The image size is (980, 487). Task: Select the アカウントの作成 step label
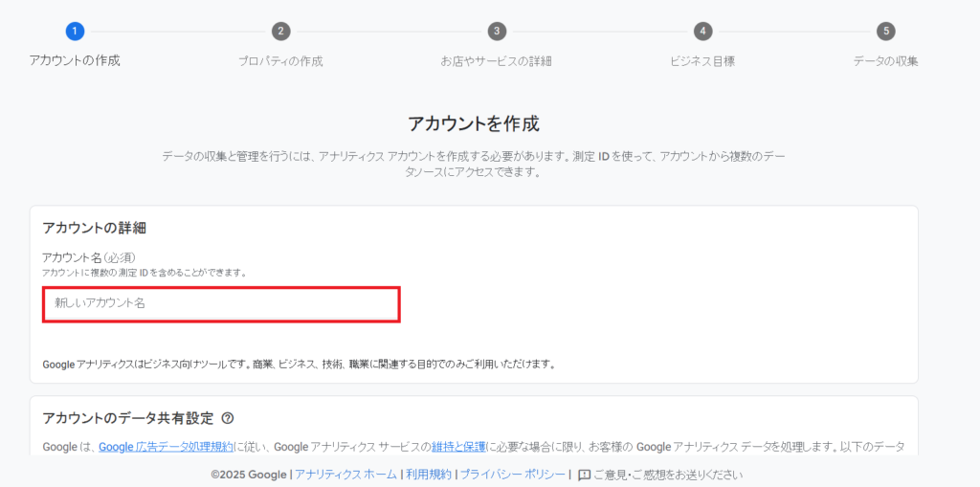pos(75,61)
